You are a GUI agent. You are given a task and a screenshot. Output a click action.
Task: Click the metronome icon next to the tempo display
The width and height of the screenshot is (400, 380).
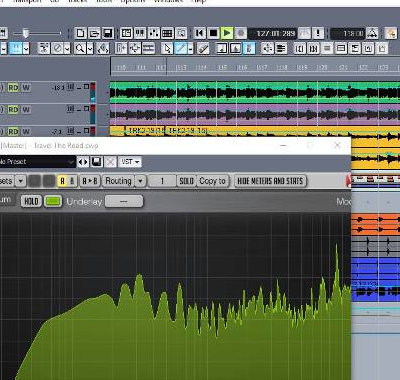372,33
